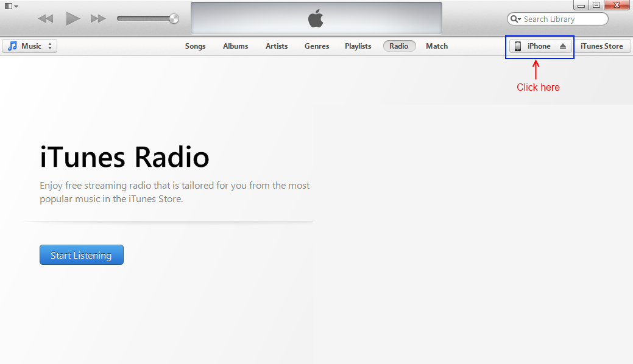Image resolution: width=633 pixels, height=364 pixels.
Task: Open the iTunes window menu icon
Action: point(11,6)
